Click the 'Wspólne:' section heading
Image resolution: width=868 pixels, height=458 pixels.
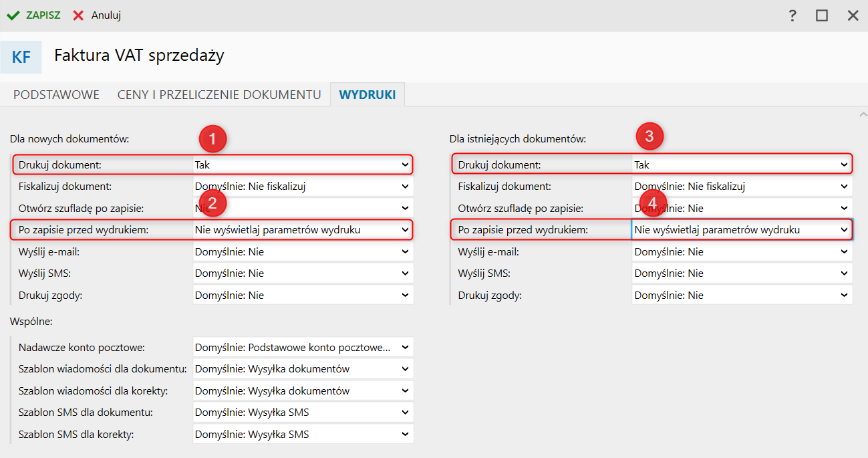(x=31, y=322)
